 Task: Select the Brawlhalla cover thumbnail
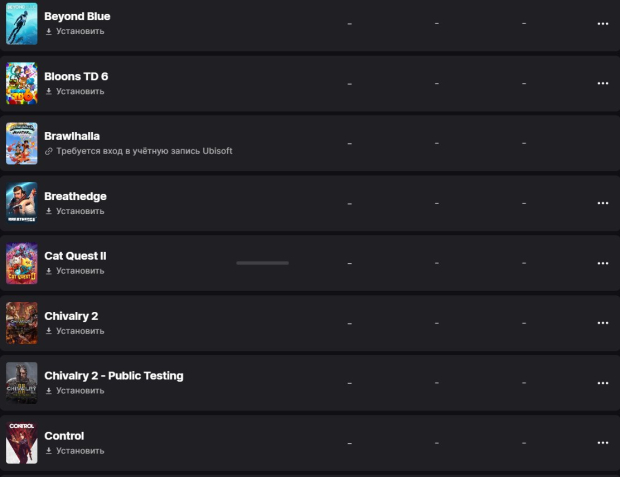click(22, 143)
